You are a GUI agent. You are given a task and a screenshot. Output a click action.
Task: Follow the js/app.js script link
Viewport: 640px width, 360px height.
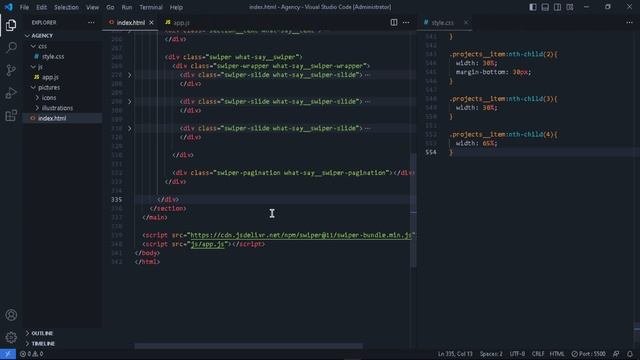point(207,244)
